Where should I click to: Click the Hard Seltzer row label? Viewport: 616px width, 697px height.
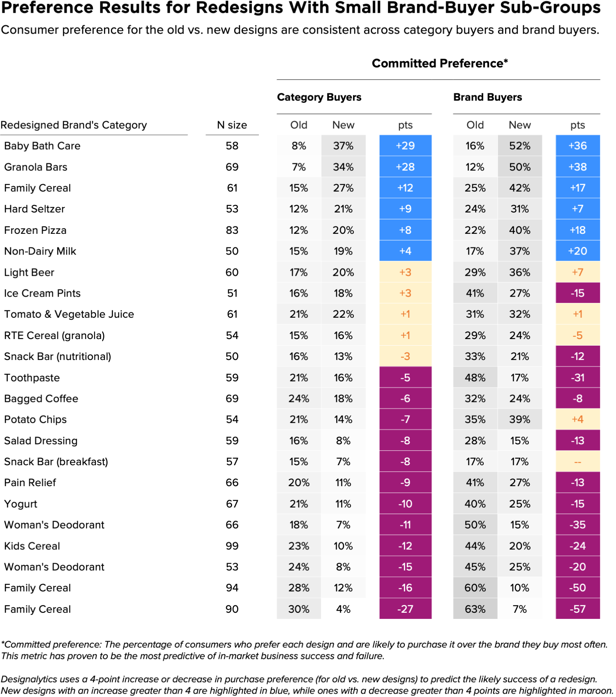click(35, 209)
